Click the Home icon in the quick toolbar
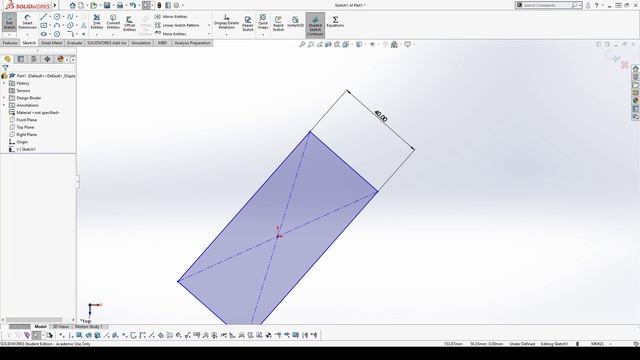This screenshot has width=640, height=360. tap(72, 5)
